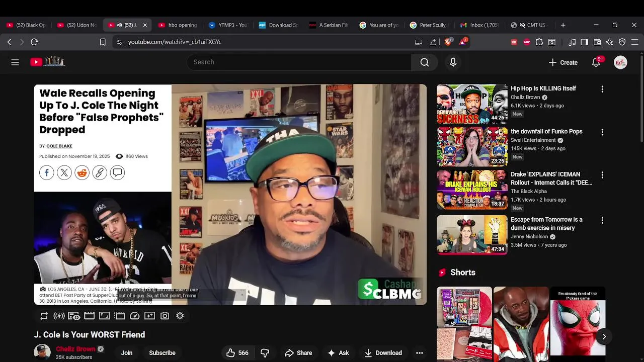Viewport: 644px width, 362px height.
Task: Open options for Hip Hop Is KILLING Itself
Action: (x=602, y=89)
